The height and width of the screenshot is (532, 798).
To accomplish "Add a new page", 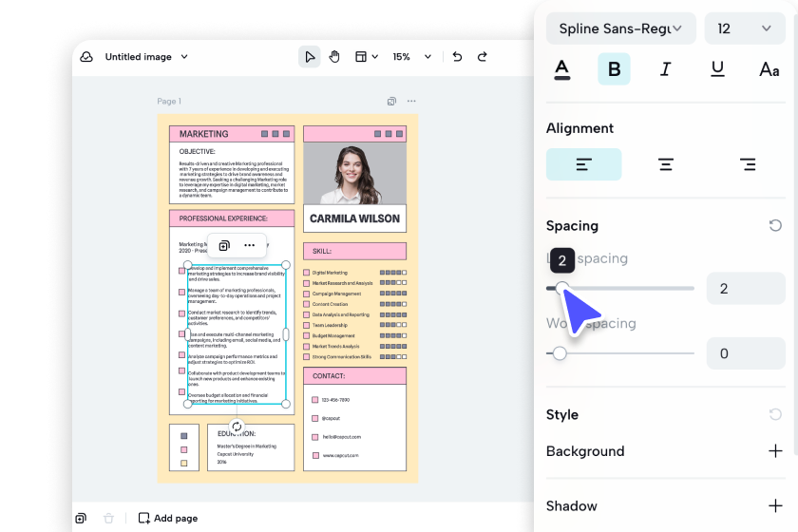I will pyautogui.click(x=168, y=519).
